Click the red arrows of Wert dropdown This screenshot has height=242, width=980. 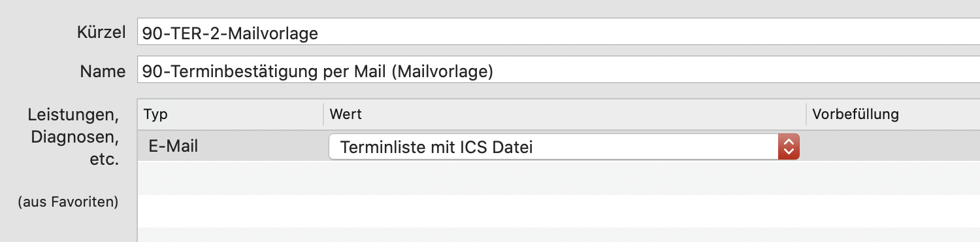point(789,147)
